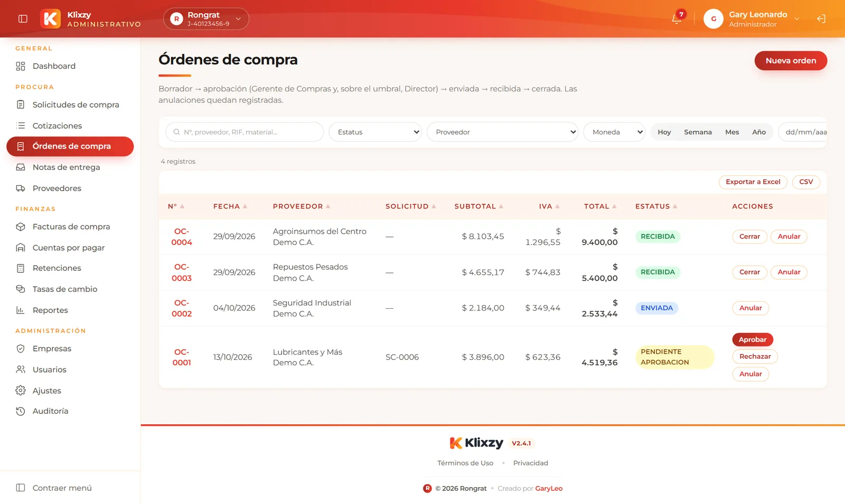Open the Estatus filter dropdown
Viewport: 845px width, 504px height.
pyautogui.click(x=375, y=132)
